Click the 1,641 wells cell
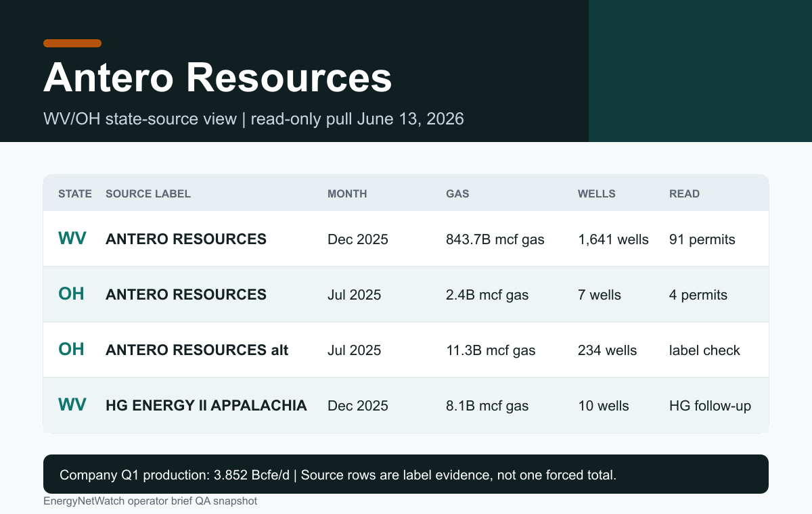This screenshot has height=514, width=812. tap(613, 239)
